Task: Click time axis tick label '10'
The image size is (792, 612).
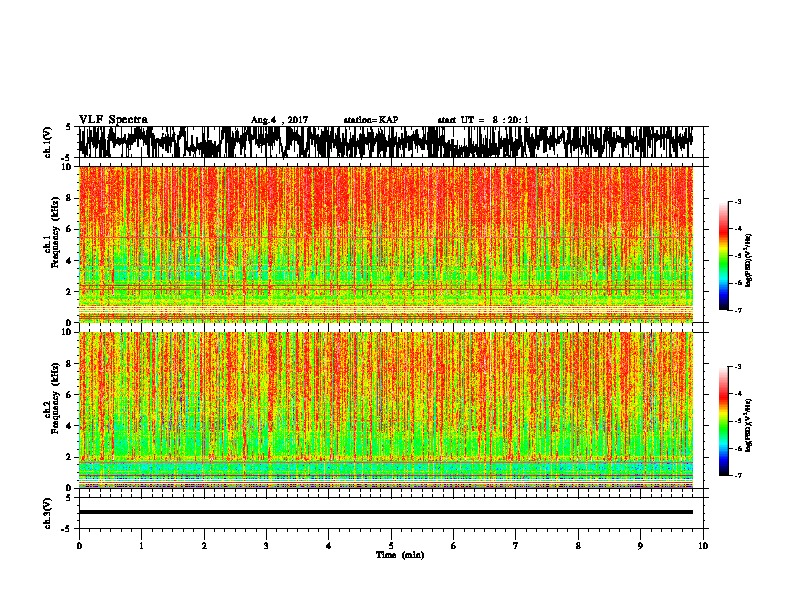Action: click(703, 546)
